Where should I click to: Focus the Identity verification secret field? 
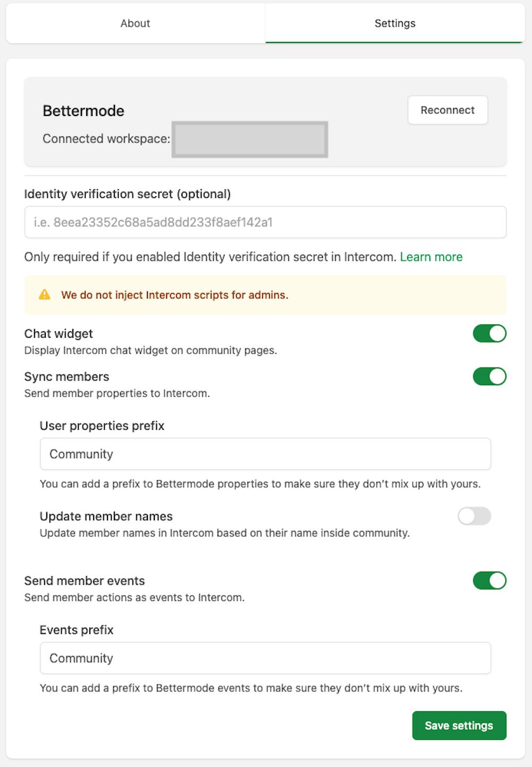click(265, 222)
